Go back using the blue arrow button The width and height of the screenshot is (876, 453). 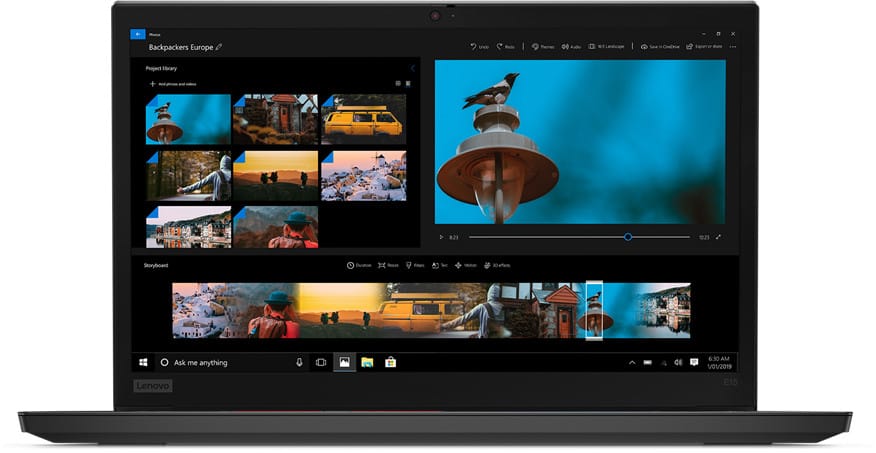tap(137, 34)
